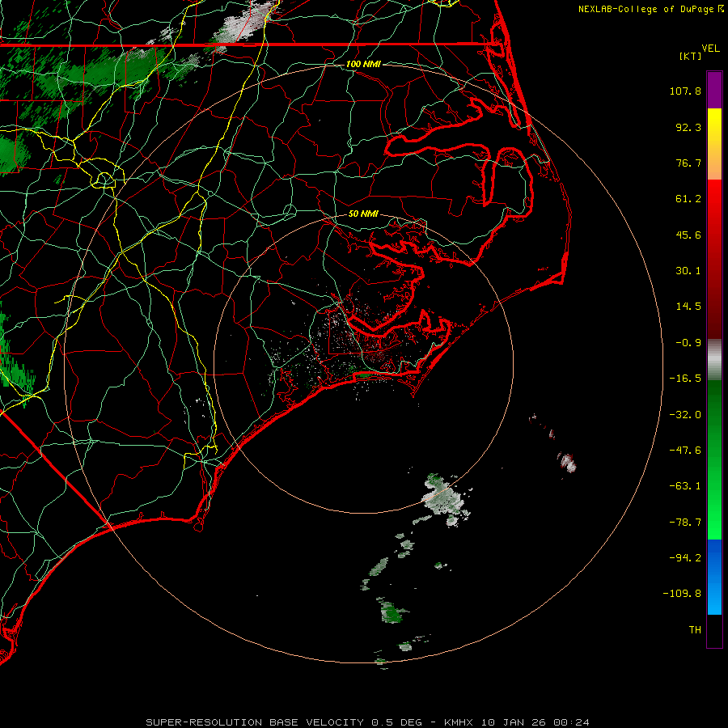Click the 50 NMI range ring label

point(363,214)
